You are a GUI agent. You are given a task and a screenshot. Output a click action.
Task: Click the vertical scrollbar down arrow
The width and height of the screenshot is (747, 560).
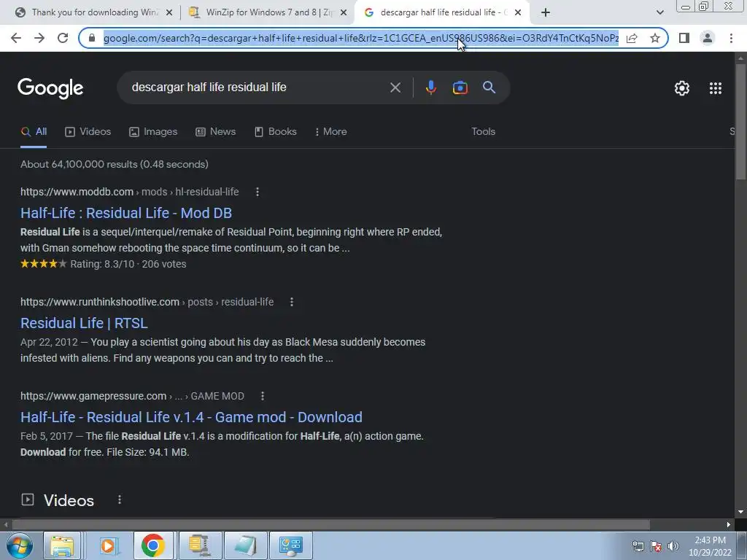coord(740,512)
